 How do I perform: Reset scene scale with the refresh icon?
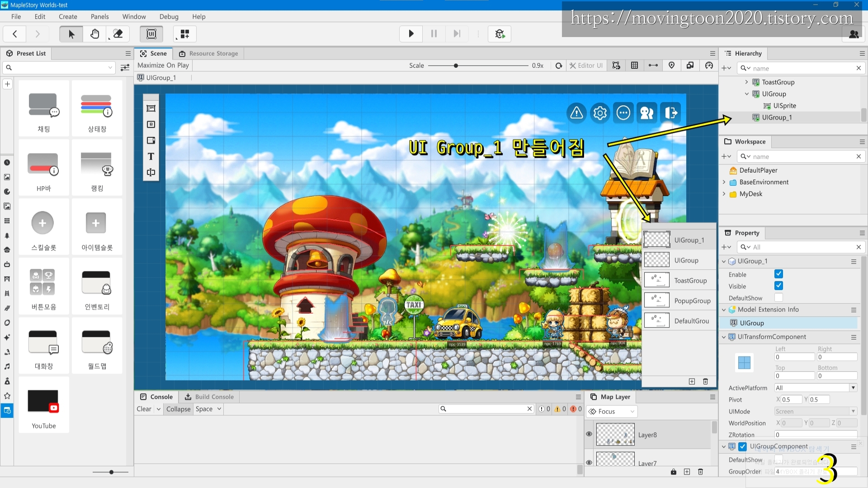559,66
